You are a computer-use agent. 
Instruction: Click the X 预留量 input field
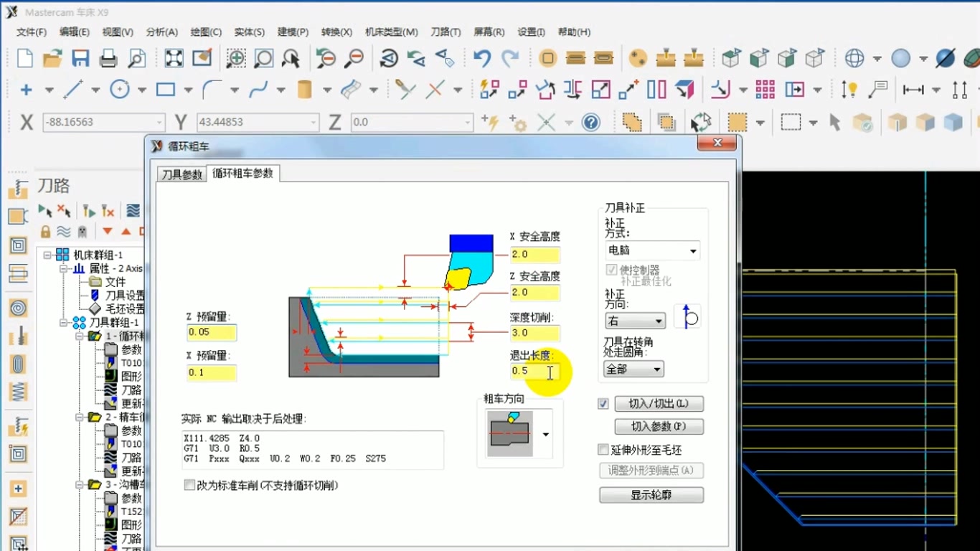[212, 372]
